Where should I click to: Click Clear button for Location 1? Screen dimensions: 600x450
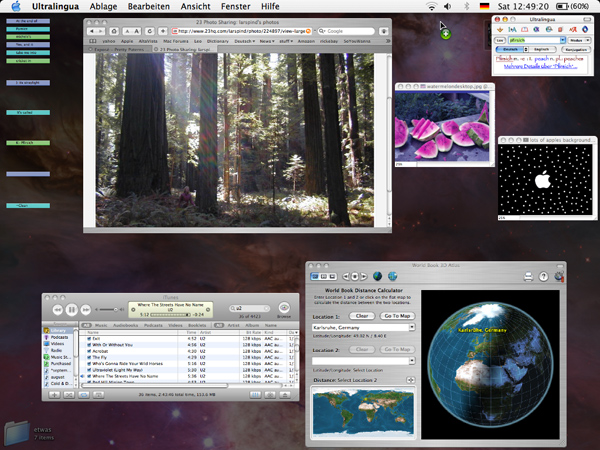[x=362, y=316]
